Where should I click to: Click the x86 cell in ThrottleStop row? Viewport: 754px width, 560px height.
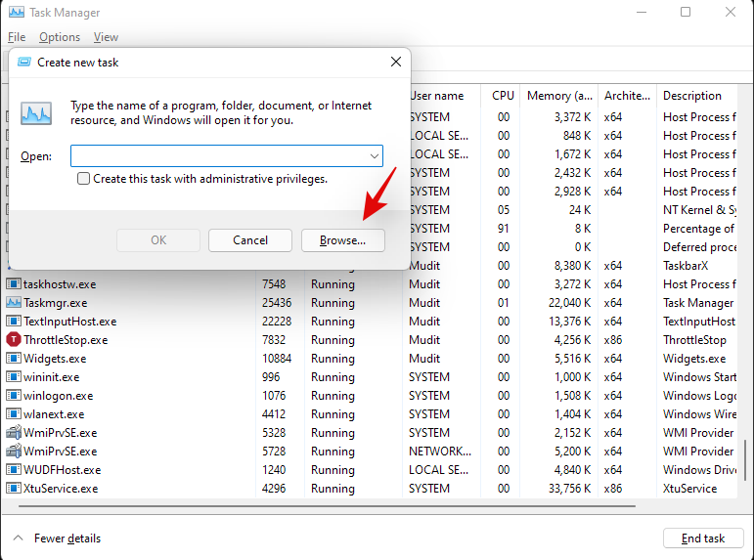(612, 340)
